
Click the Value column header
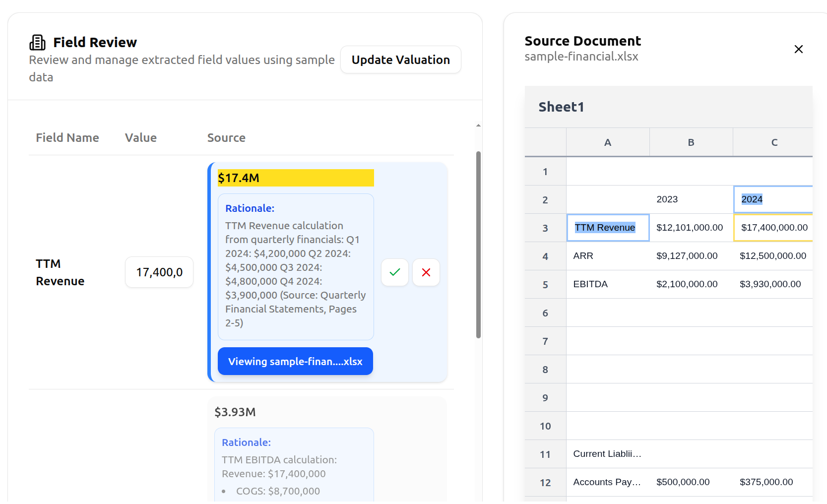141,138
